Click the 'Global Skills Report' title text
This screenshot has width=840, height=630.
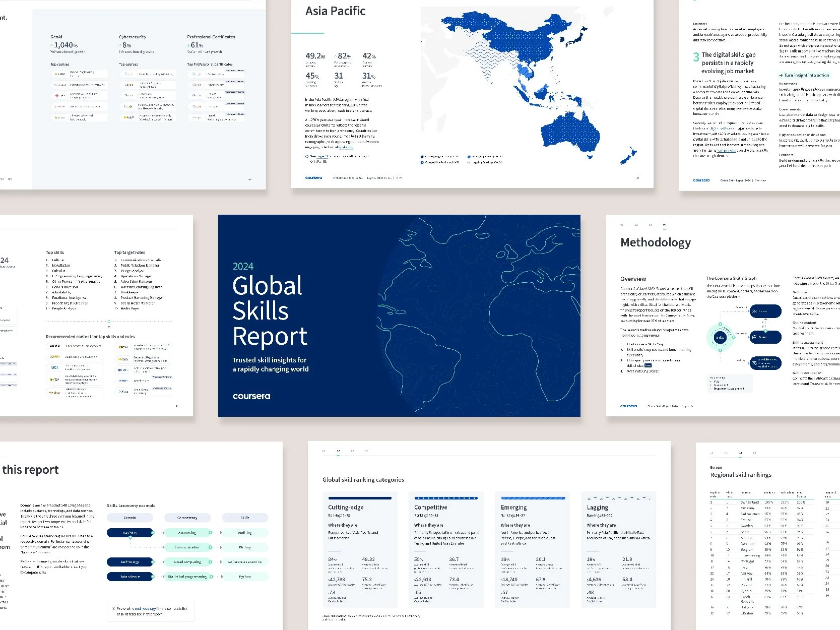click(270, 311)
